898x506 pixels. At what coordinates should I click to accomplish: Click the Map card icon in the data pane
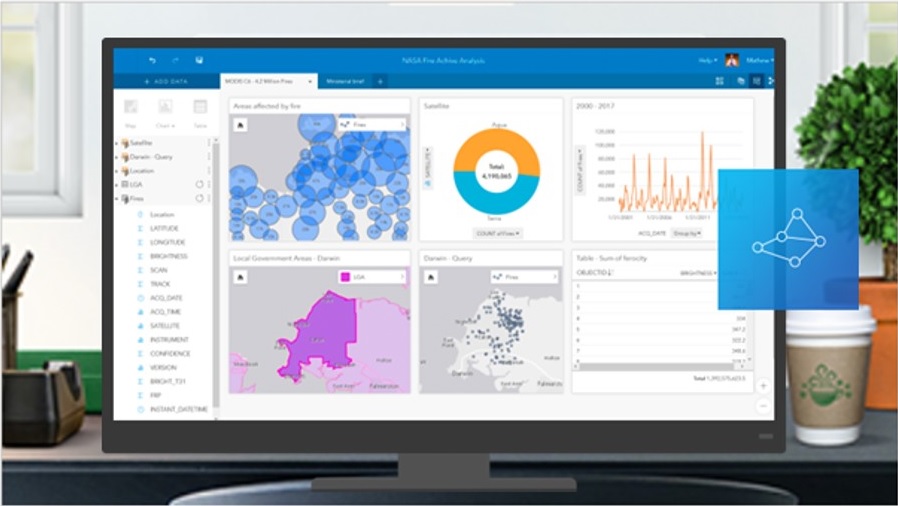(x=131, y=106)
